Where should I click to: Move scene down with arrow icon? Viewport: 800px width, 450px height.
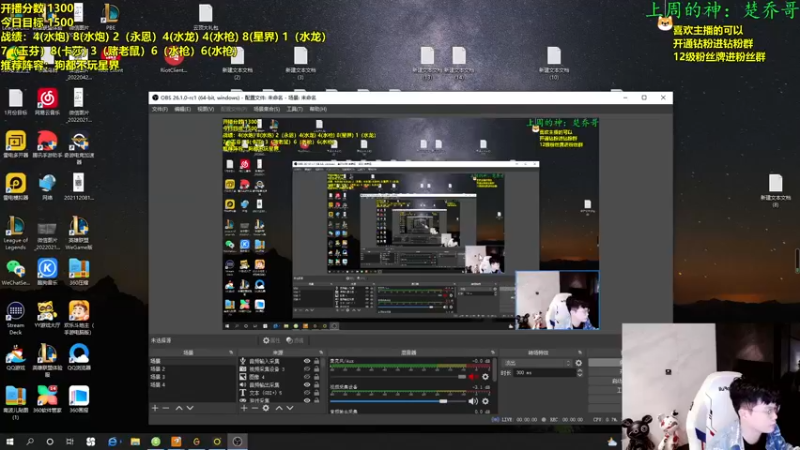tap(190, 408)
